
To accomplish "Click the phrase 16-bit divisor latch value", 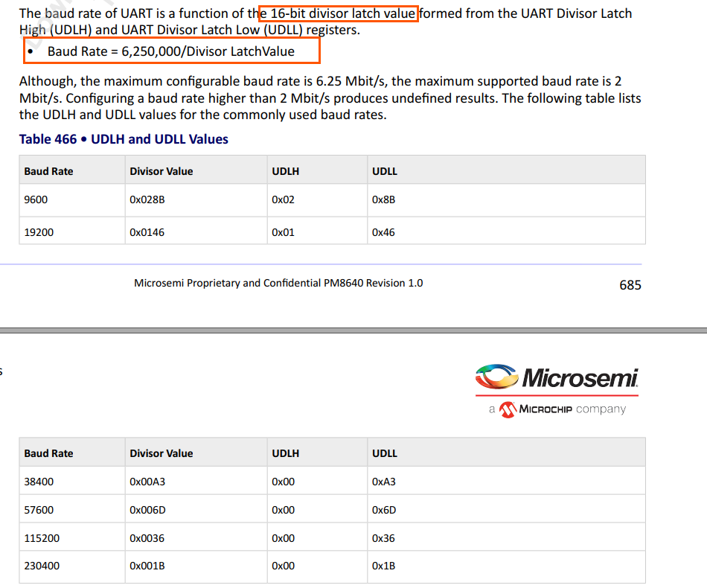I will point(342,13).
